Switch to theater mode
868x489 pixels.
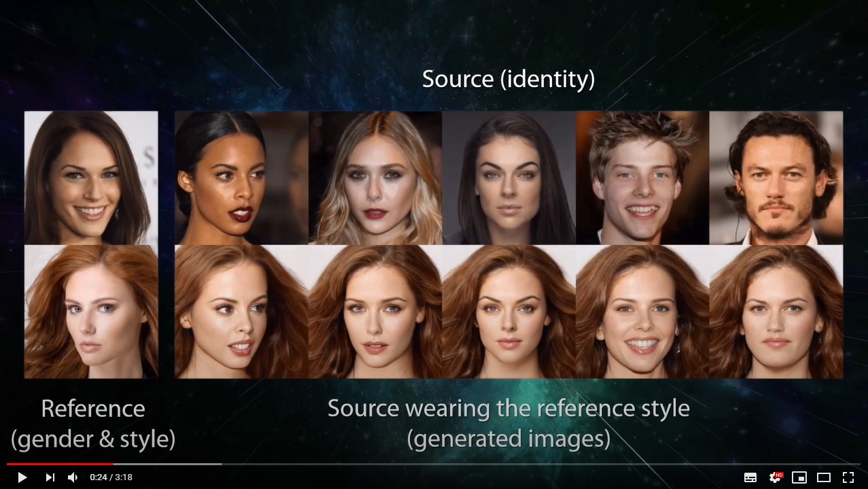tap(824, 477)
